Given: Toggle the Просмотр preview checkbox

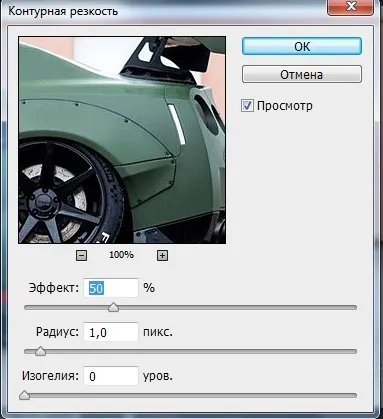Looking at the screenshot, I should click(x=247, y=106).
